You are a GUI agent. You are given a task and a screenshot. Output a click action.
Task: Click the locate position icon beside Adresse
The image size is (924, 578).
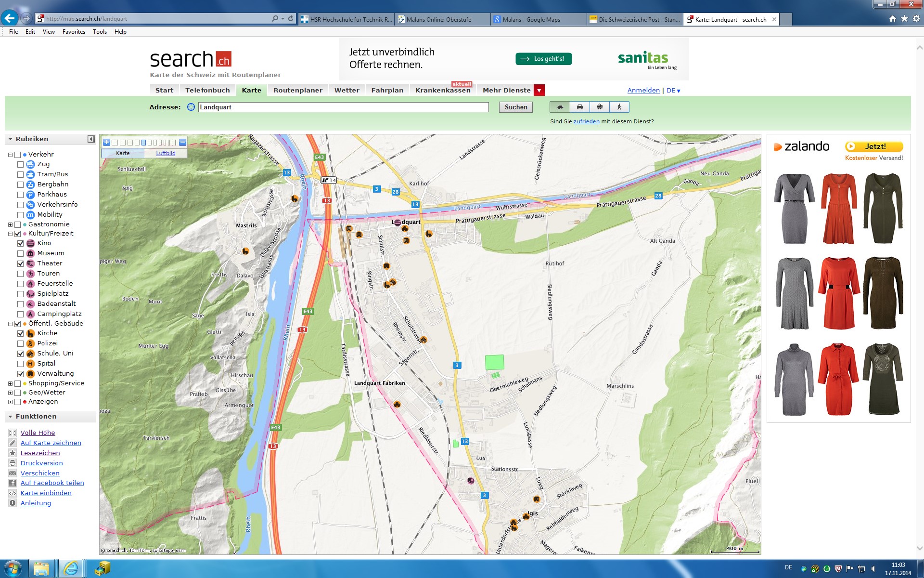tap(191, 107)
